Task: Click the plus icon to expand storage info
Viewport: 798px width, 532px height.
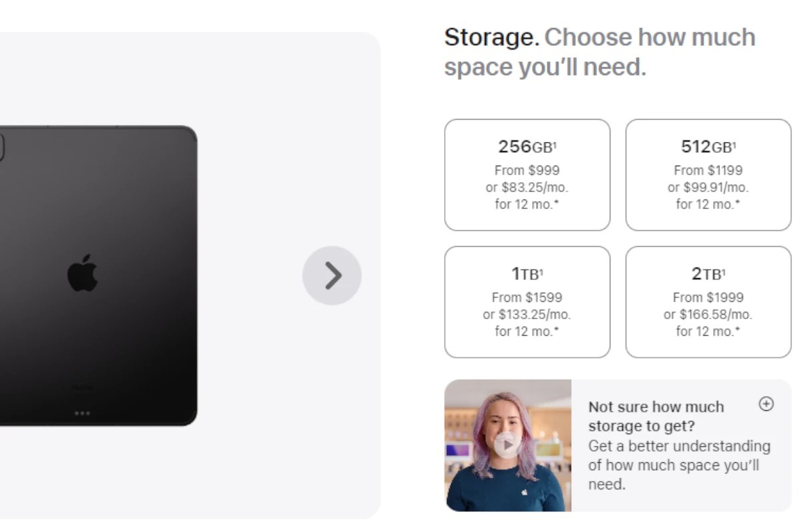Action: [x=766, y=404]
